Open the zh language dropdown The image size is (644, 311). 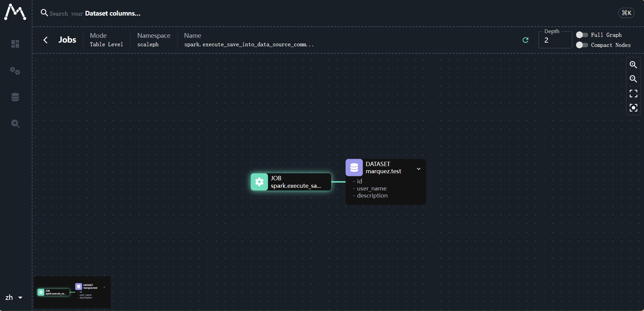coord(14,297)
